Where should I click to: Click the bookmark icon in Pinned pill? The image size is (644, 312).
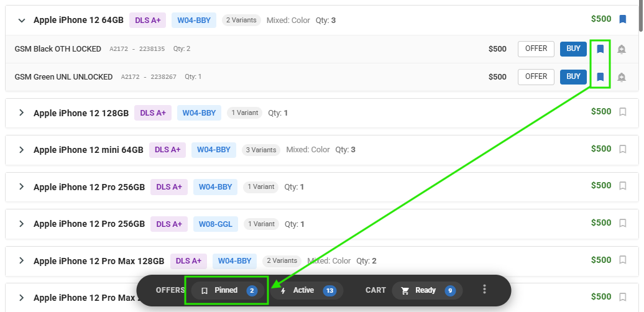tap(205, 291)
